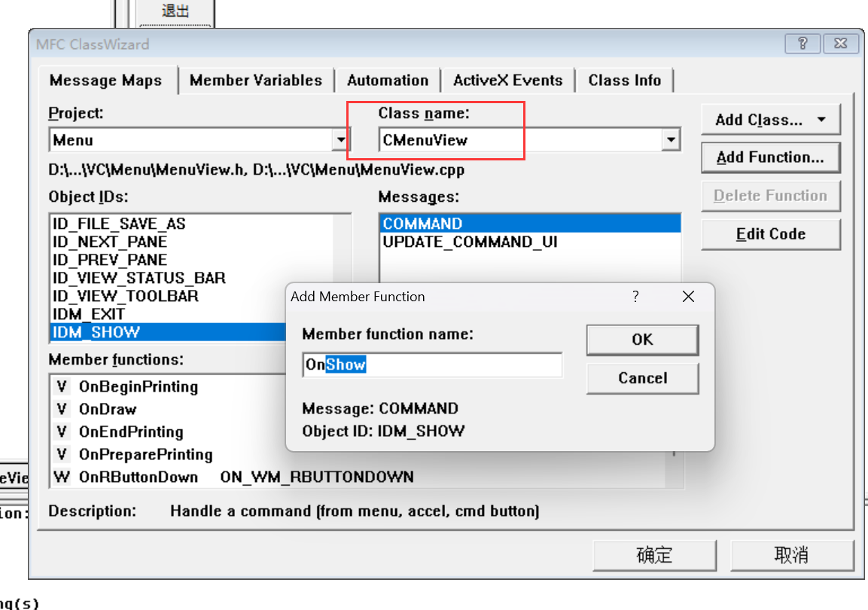Image resolution: width=868 pixels, height=610 pixels.
Task: Click help question mark in Add Member Function
Action: tap(635, 297)
